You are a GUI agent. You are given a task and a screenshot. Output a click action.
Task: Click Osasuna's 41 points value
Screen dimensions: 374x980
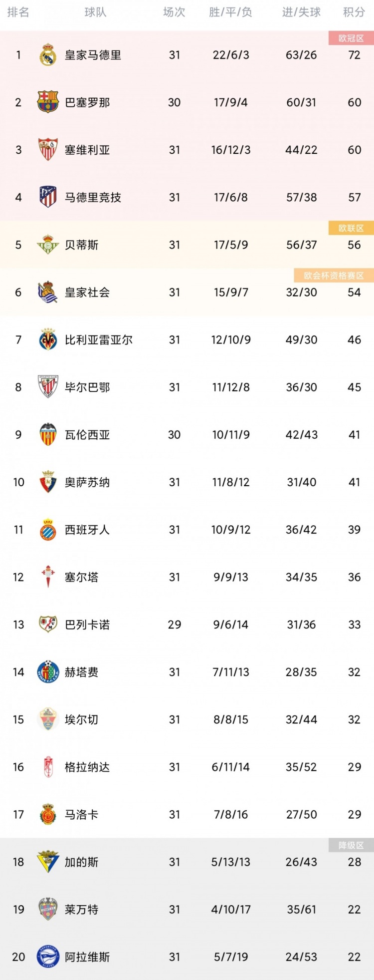click(354, 482)
